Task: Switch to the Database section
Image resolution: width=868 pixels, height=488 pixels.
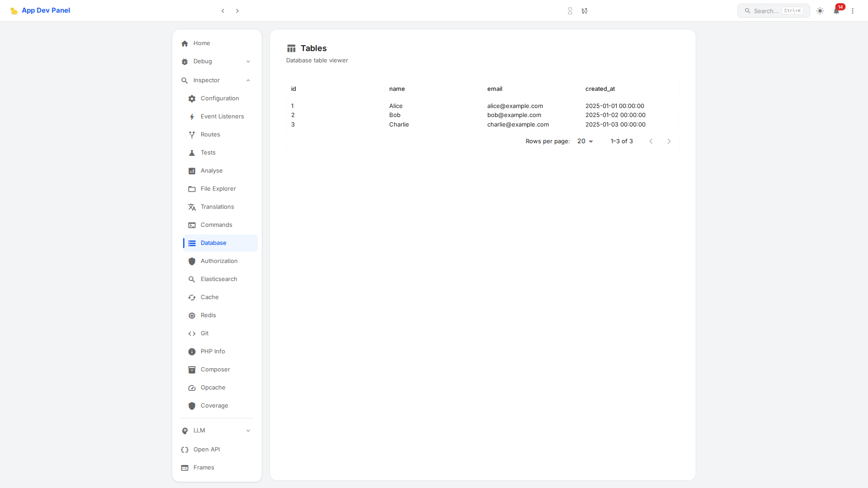Action: tap(213, 243)
